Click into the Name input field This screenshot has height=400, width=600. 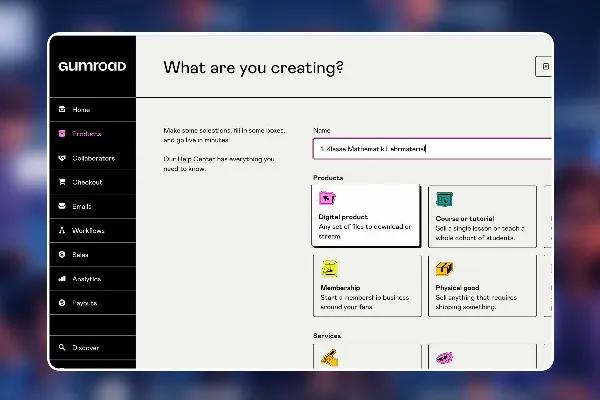(432, 149)
